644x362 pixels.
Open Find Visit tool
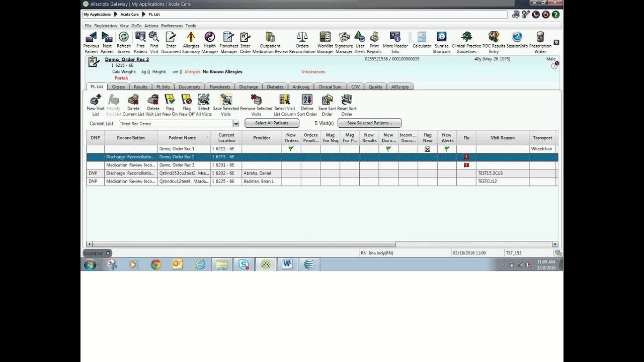pos(154,42)
